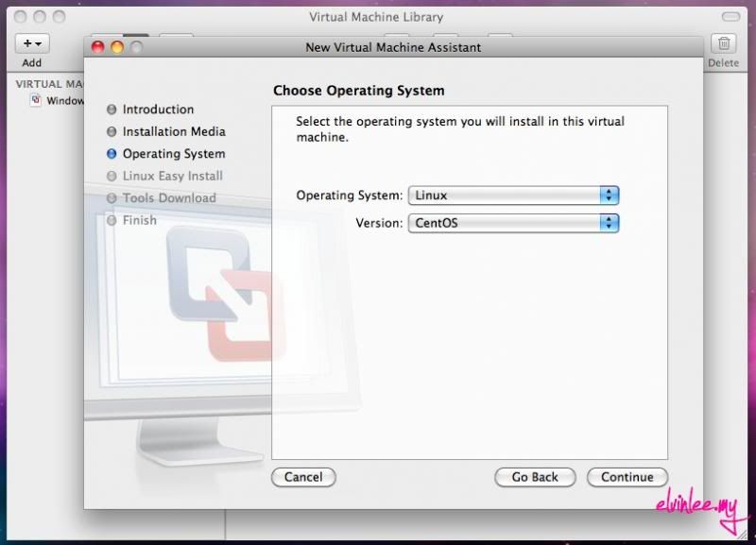The image size is (756, 545).
Task: Click the New Virtual Machine Assistant title bar text
Action: (x=393, y=47)
